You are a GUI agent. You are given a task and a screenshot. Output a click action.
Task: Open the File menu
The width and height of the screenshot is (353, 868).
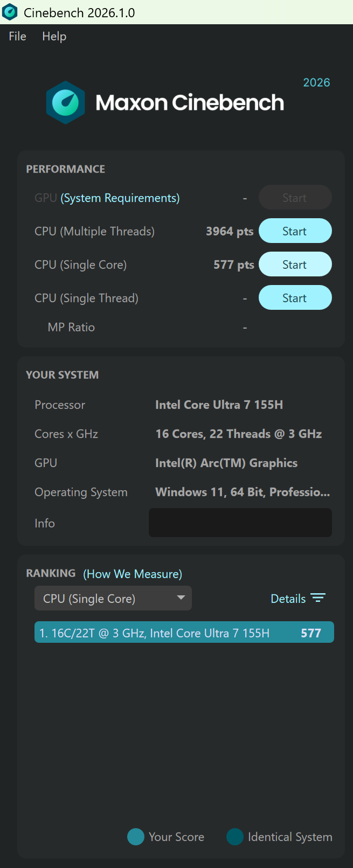[18, 36]
